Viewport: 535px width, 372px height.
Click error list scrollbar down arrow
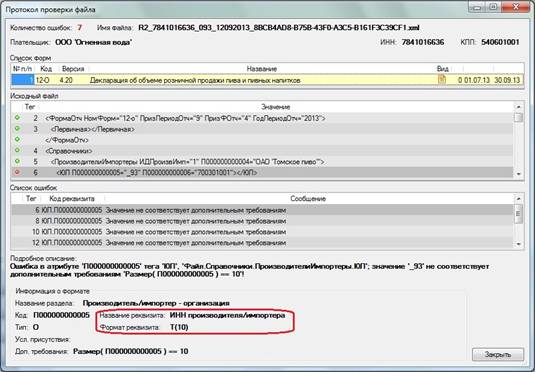[x=518, y=244]
